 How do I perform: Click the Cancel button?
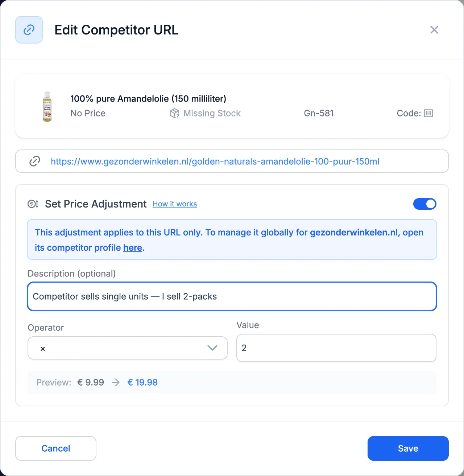(x=56, y=448)
